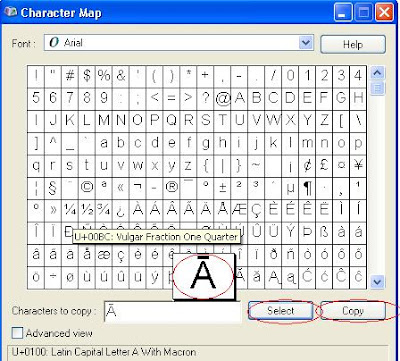
Task: Pick the greater-than > character
Action: click(x=188, y=99)
